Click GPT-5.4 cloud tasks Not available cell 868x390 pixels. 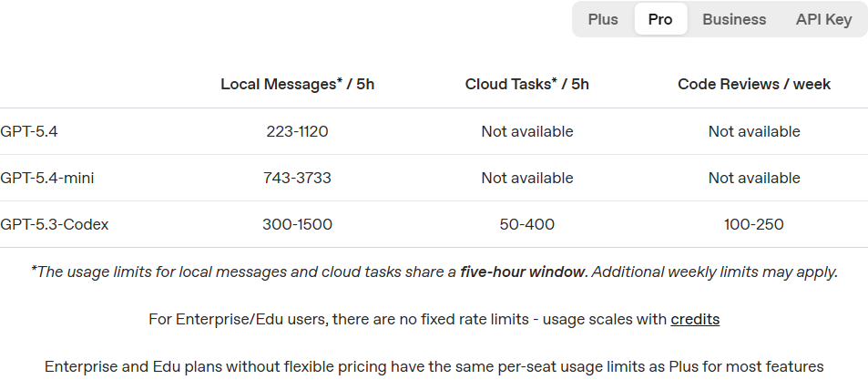527,131
